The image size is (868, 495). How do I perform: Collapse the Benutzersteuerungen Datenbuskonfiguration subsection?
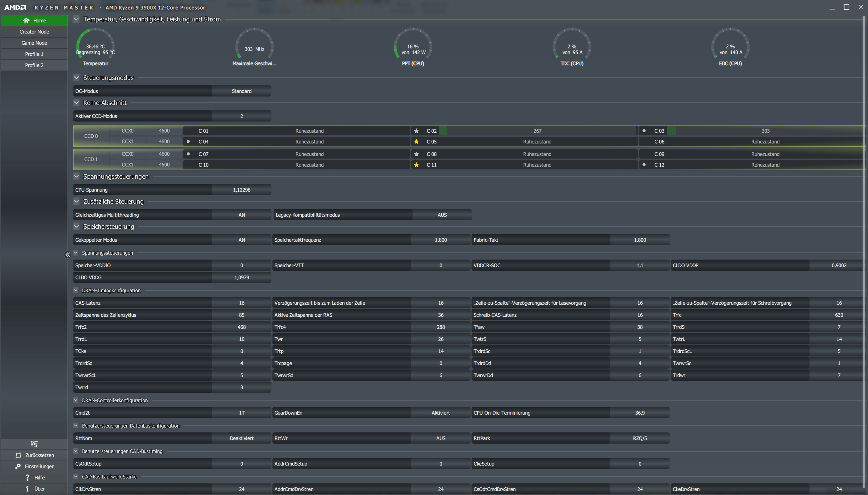(x=76, y=426)
